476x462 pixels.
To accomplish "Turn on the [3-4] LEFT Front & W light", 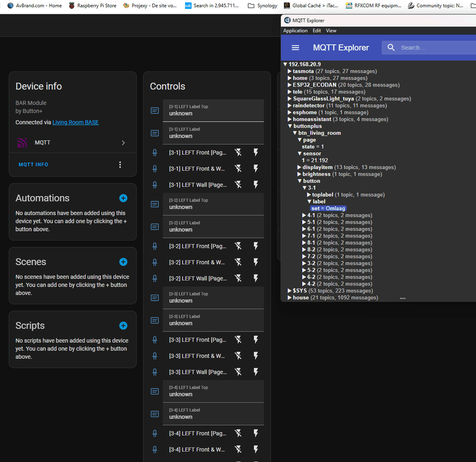I will 256,449.
